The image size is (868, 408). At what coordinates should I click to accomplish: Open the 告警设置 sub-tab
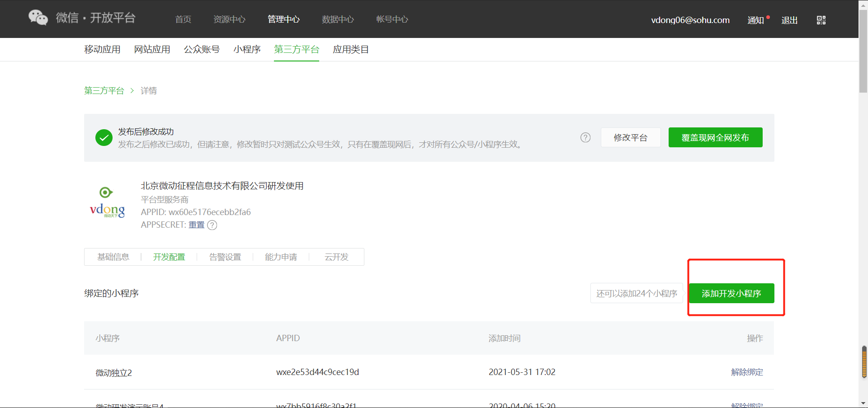225,257
